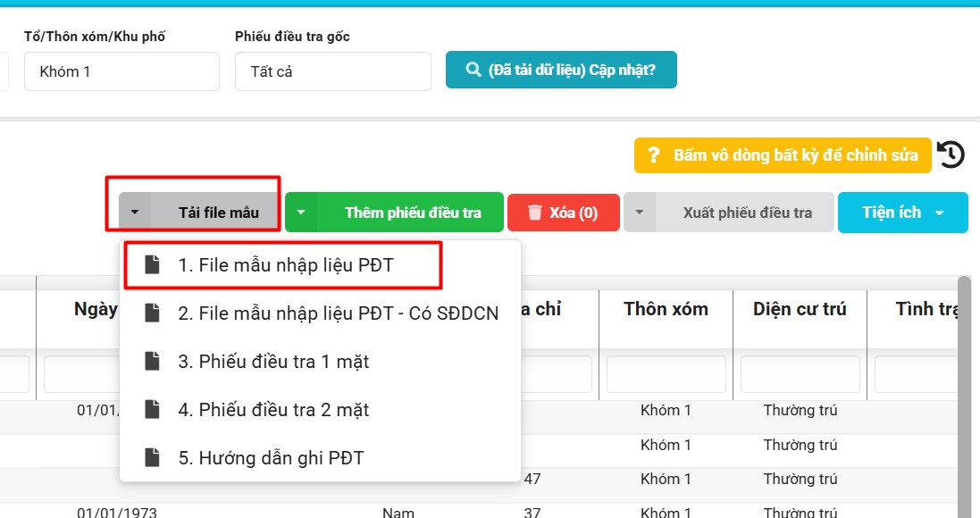
Task: Click the history clock icon
Action: [951, 155]
